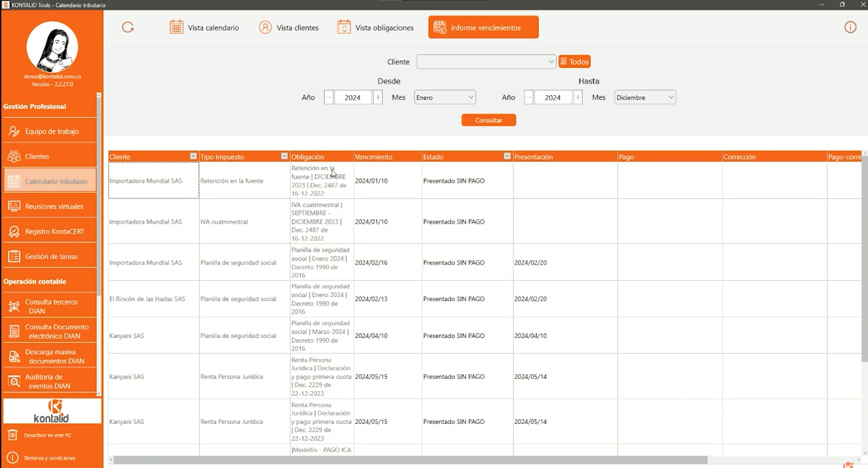The width and height of the screenshot is (868, 468).
Task: Click Desactivar en este PC
Action: click(47, 435)
